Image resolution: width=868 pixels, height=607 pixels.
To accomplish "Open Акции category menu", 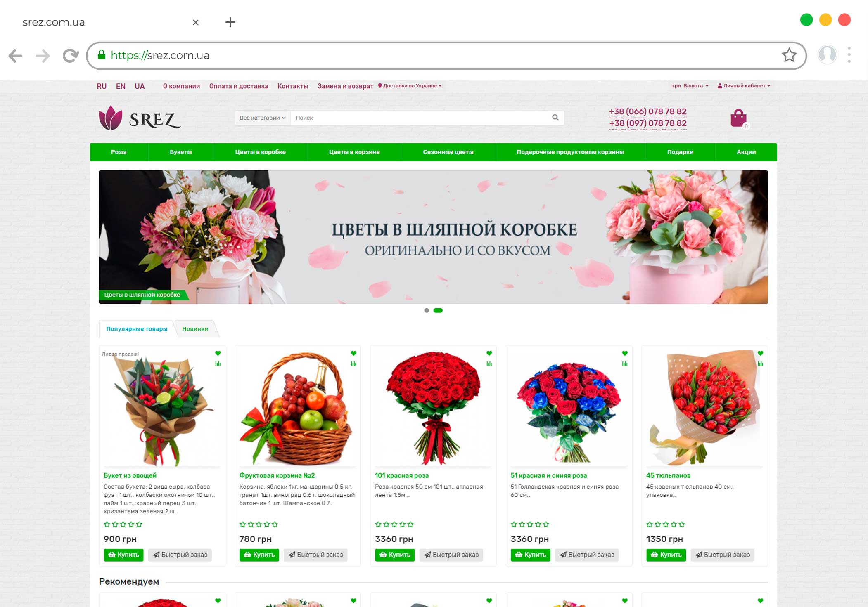I will tap(746, 152).
